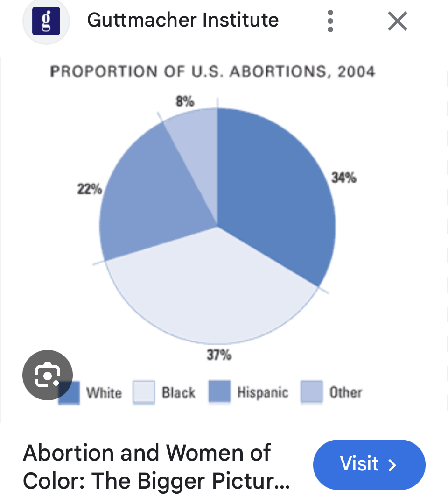Click the chart title "Proportion of U.S. Abortions, 2004"

(213, 72)
